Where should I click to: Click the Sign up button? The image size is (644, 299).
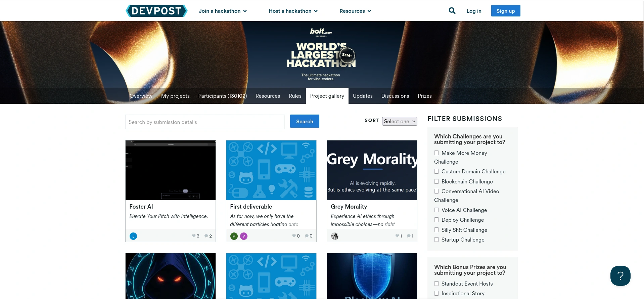click(x=506, y=11)
